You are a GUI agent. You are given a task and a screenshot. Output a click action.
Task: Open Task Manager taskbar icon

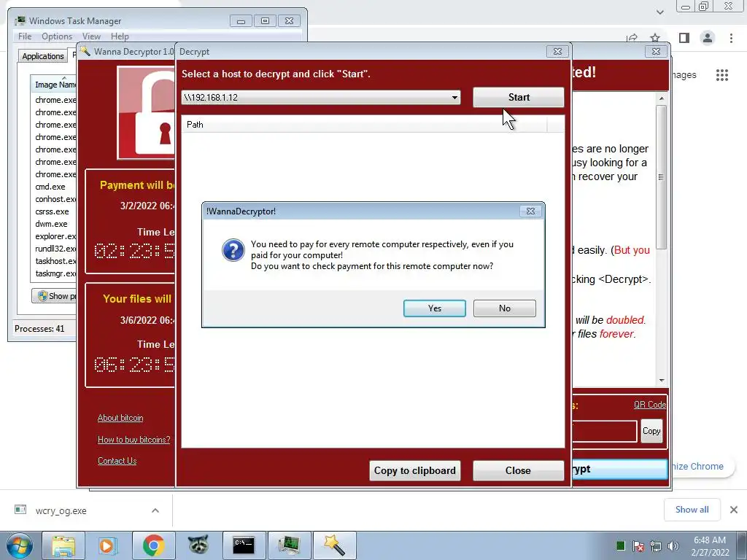click(x=289, y=545)
